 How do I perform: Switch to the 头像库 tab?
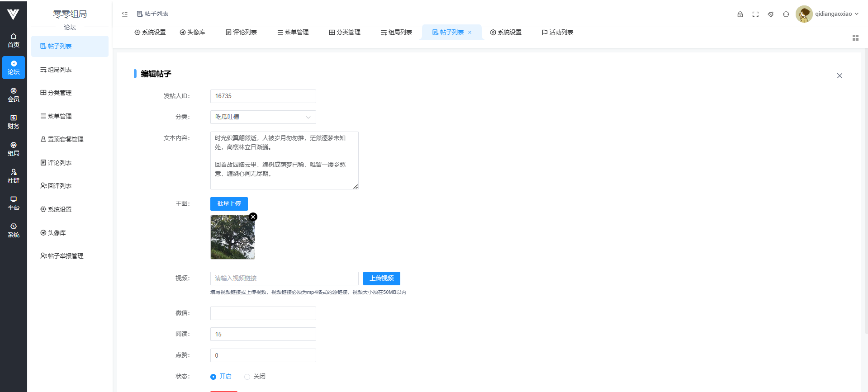coord(193,33)
